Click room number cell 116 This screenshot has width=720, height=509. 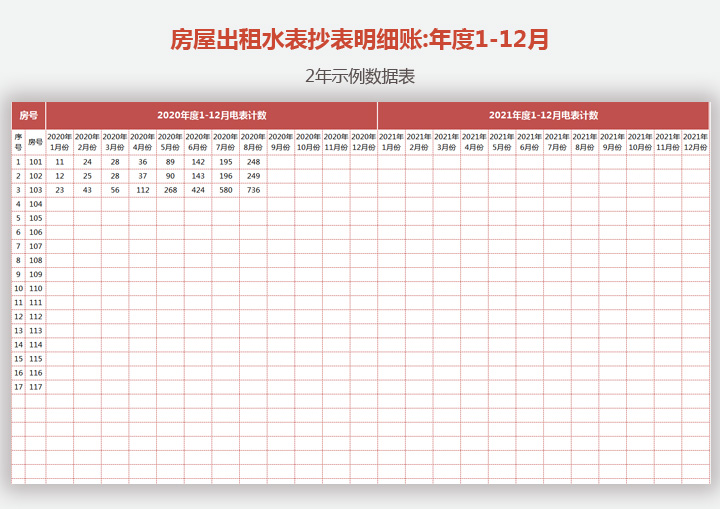(35, 373)
